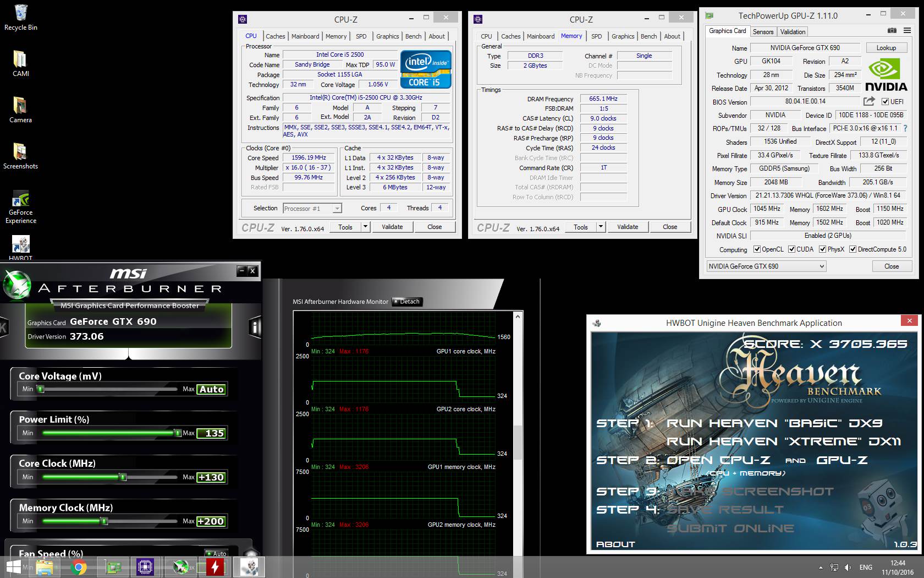Open the Recycle Bin desktop icon
The height and width of the screenshot is (578, 924).
pyautogui.click(x=21, y=18)
